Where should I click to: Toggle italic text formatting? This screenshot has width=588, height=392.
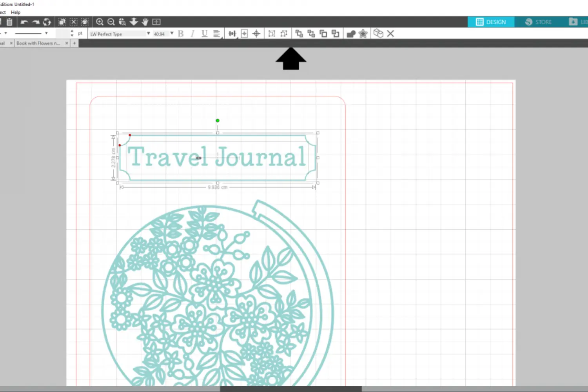point(192,34)
